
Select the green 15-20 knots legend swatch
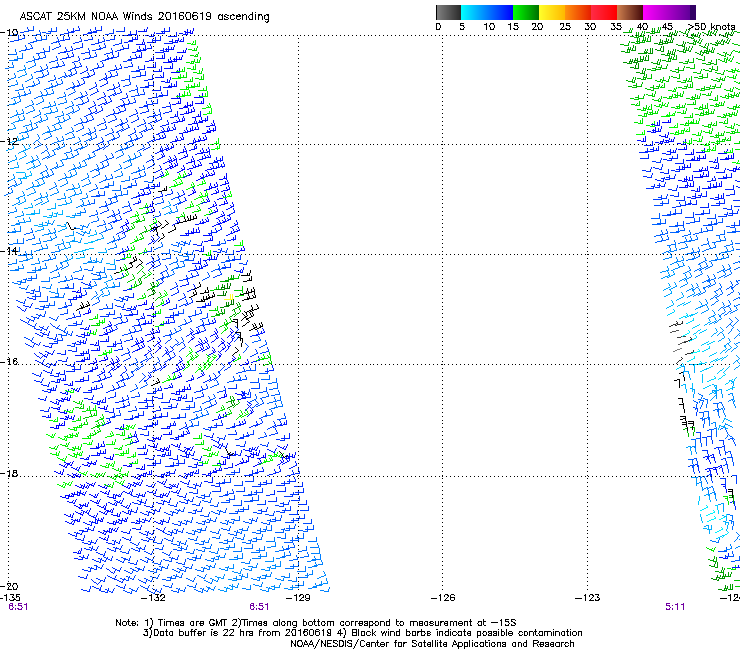(526, 12)
